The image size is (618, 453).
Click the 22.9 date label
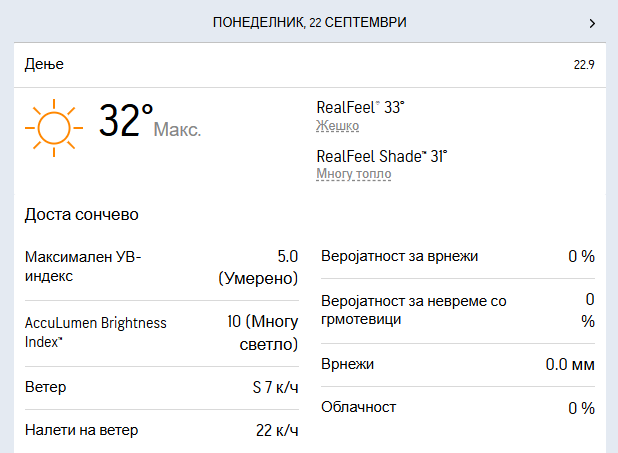(x=584, y=65)
